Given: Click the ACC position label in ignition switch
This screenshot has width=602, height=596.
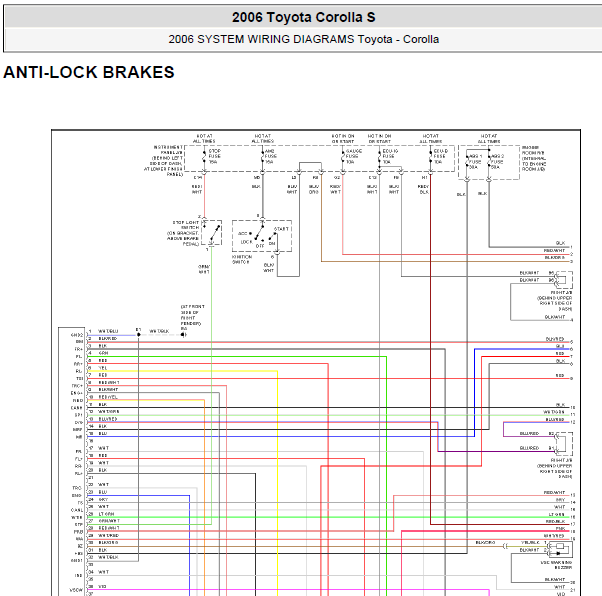Looking at the screenshot, I should (243, 233).
